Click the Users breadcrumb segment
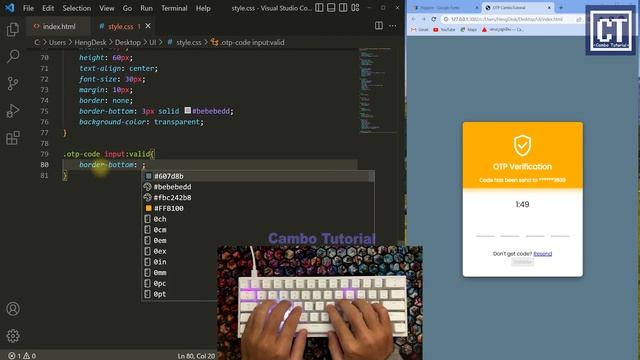This screenshot has width=640, height=360. pyautogui.click(x=57, y=42)
